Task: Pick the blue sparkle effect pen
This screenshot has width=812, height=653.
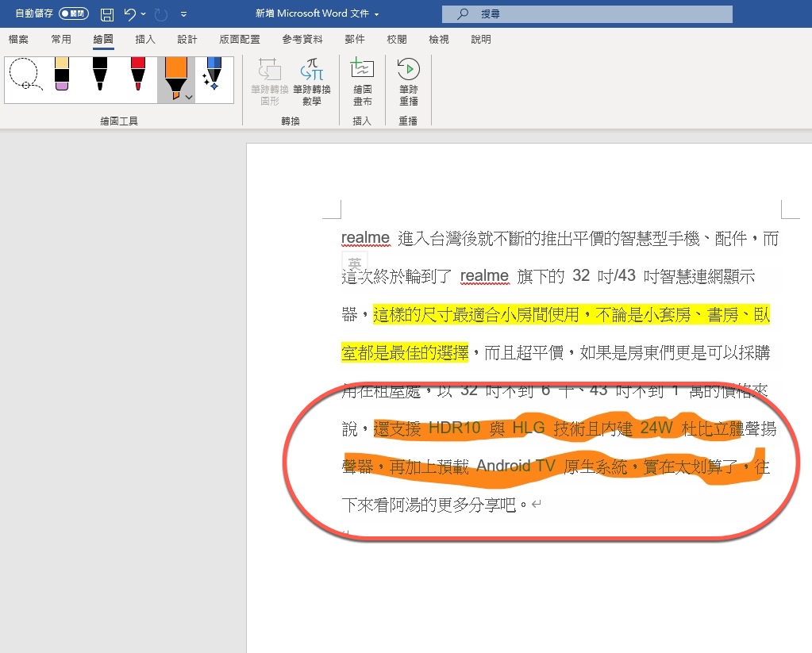Action: (x=212, y=77)
